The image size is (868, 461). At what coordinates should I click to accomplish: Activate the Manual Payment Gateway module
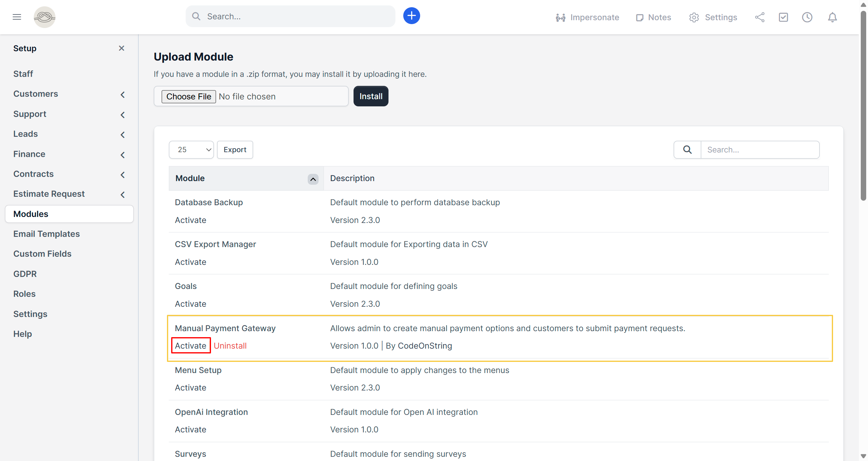[190, 346]
